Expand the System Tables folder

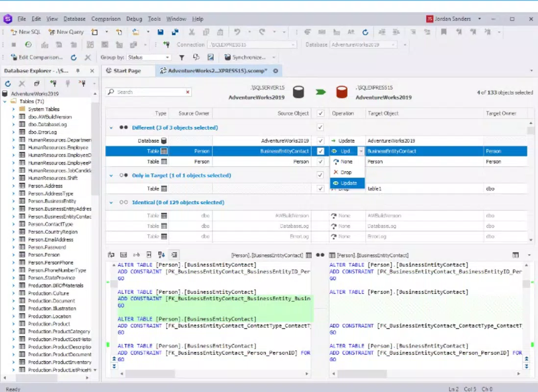[13, 109]
